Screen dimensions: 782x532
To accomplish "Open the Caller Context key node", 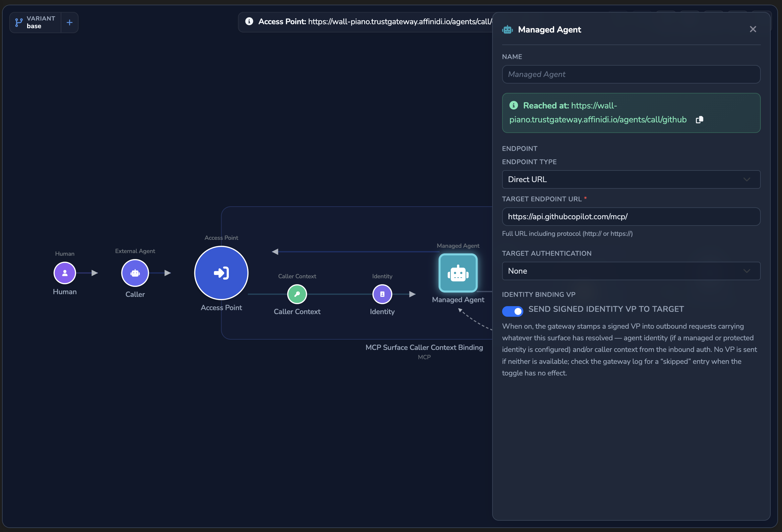I will (297, 294).
